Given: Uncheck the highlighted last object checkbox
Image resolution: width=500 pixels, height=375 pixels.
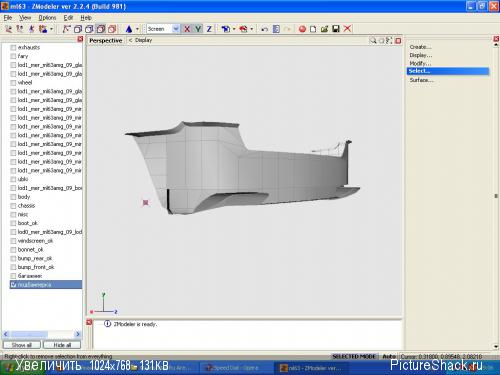Looking at the screenshot, I should [13, 285].
